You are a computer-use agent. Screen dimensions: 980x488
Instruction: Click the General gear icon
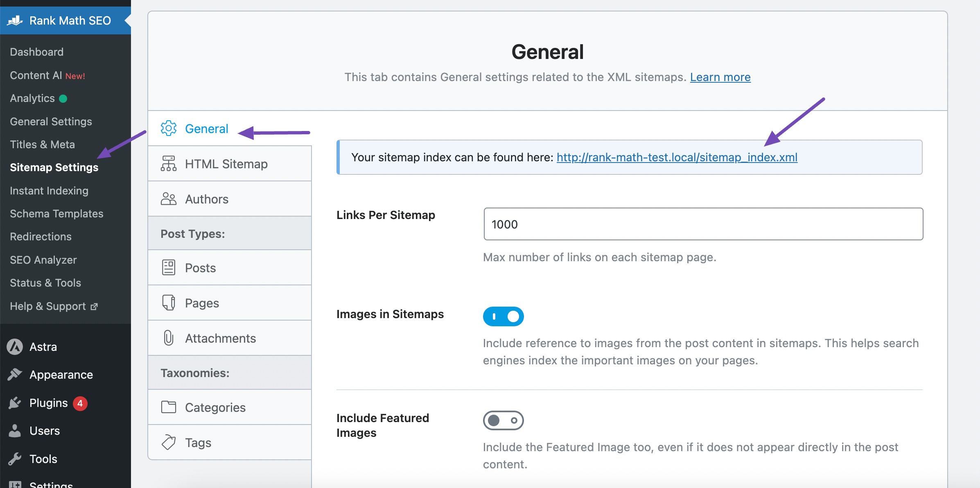[x=169, y=129]
